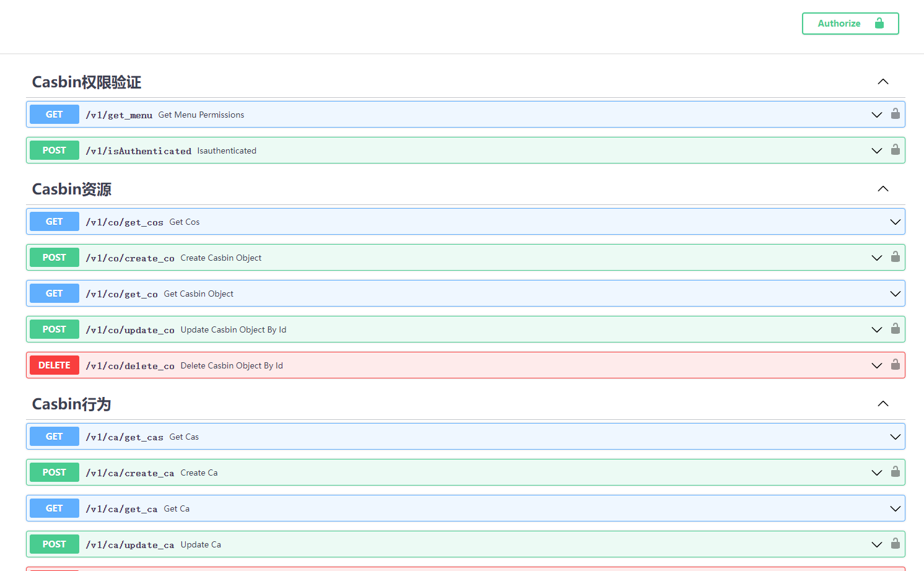Click the /v1/co/delete_co endpoint path
924x571 pixels.
click(x=130, y=366)
